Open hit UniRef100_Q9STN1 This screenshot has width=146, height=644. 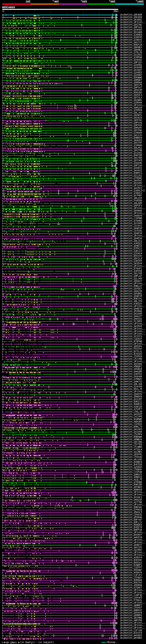pyautogui.click(x=131, y=25)
